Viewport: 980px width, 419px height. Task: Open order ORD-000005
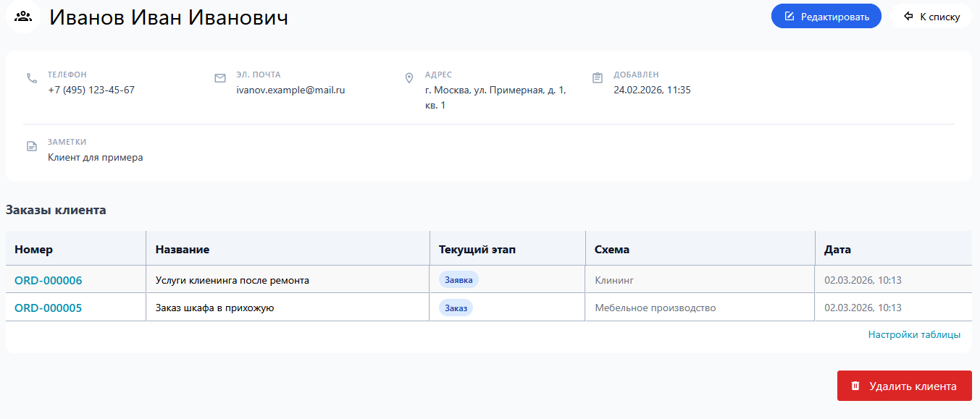click(48, 307)
